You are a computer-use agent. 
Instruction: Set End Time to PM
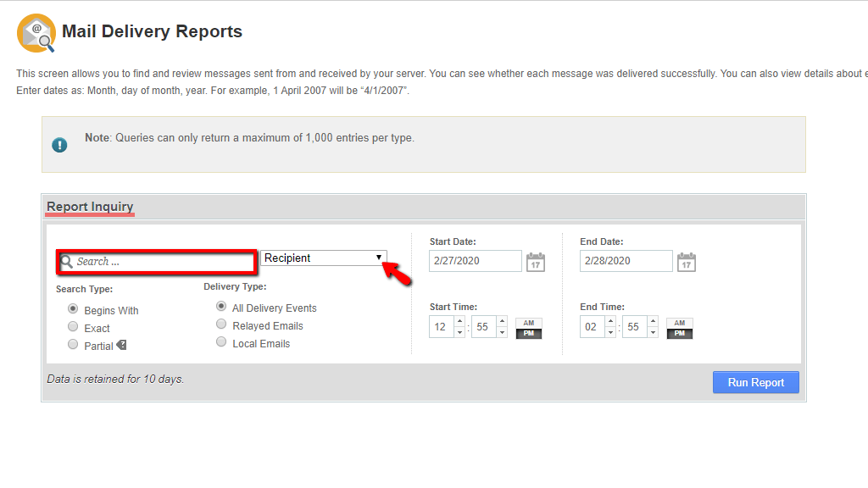coord(680,333)
